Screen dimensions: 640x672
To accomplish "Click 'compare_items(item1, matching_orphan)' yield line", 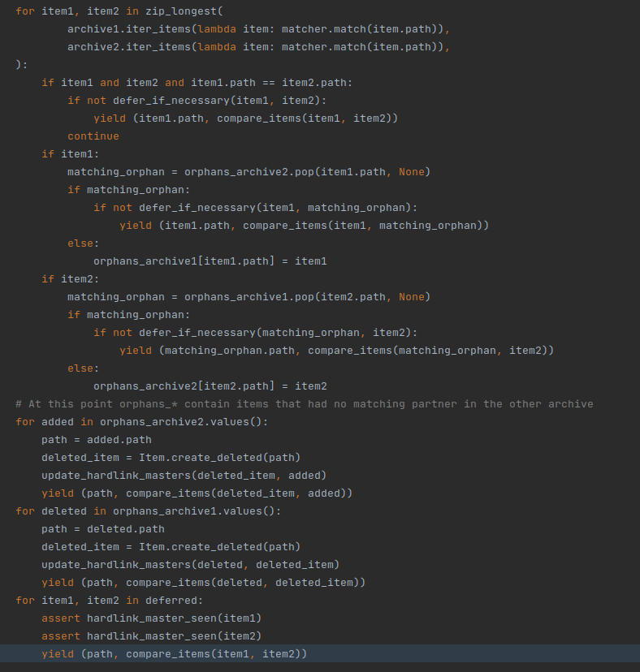I will point(304,226).
